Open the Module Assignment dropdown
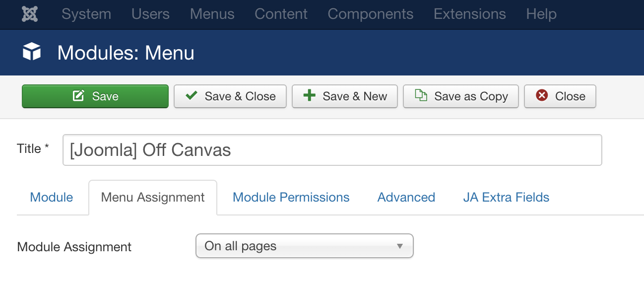 coord(305,246)
